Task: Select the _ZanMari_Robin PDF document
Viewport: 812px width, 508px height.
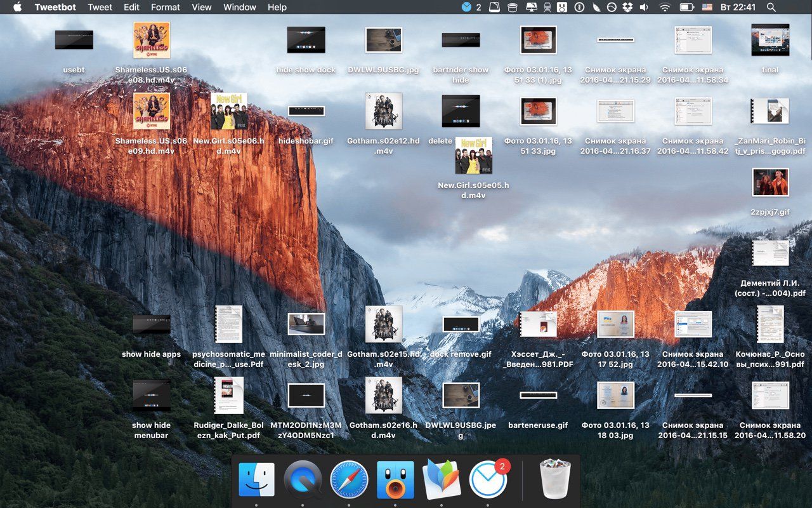Action: [x=771, y=111]
